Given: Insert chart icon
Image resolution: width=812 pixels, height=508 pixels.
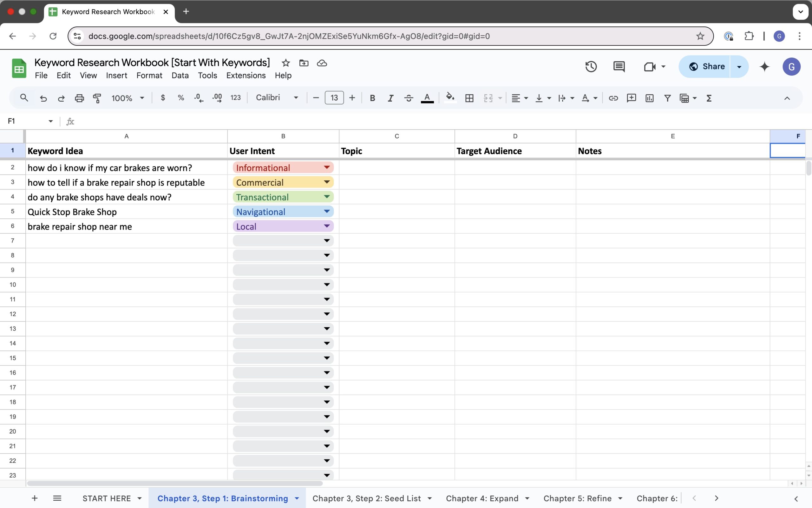Looking at the screenshot, I should 649,98.
